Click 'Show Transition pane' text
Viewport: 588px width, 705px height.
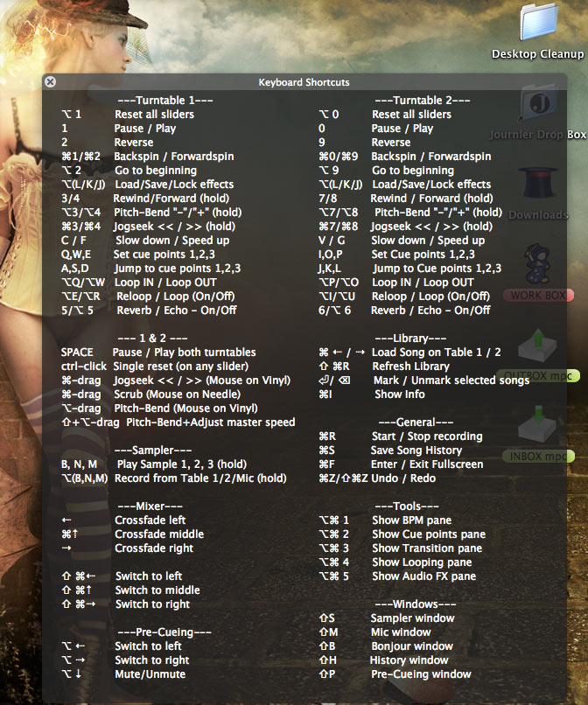427,548
